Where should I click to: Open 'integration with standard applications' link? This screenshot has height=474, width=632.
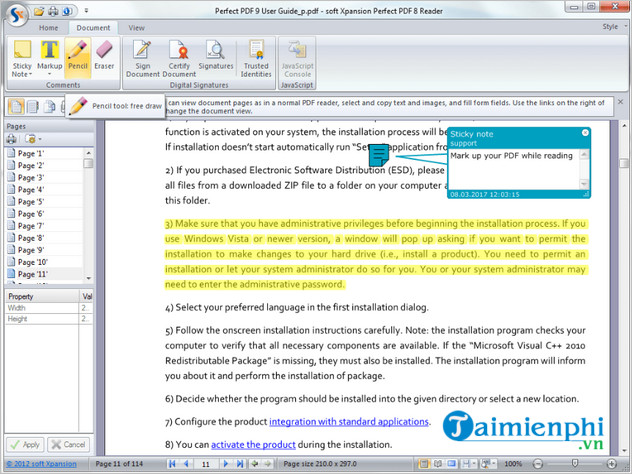tap(349, 422)
